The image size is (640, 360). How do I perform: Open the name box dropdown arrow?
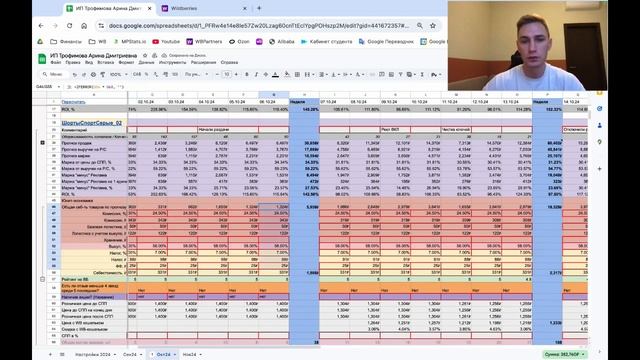pos(59,87)
